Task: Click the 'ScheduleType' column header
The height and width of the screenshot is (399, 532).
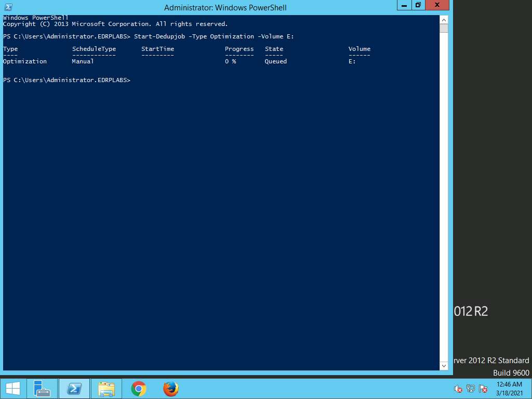Action: [x=94, y=49]
